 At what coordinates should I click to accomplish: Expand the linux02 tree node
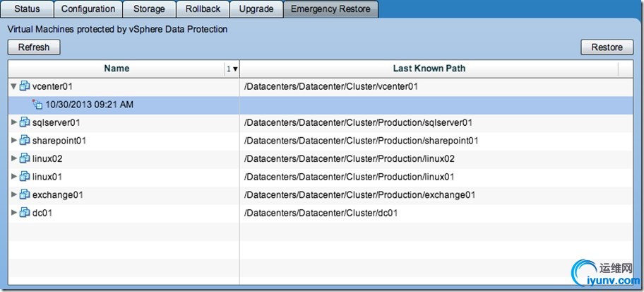pyautogui.click(x=14, y=158)
